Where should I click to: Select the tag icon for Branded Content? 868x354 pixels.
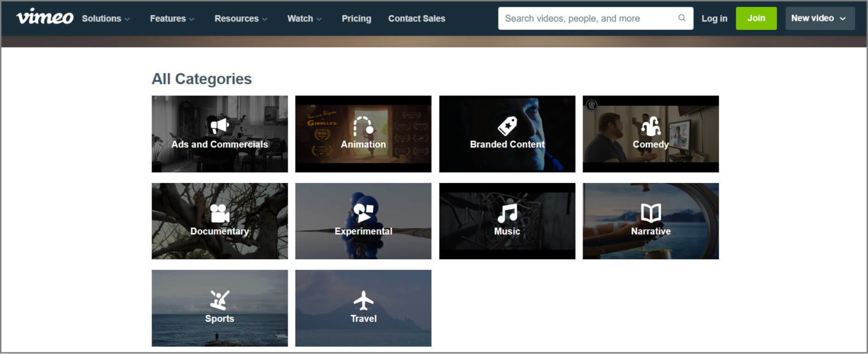pos(507,125)
